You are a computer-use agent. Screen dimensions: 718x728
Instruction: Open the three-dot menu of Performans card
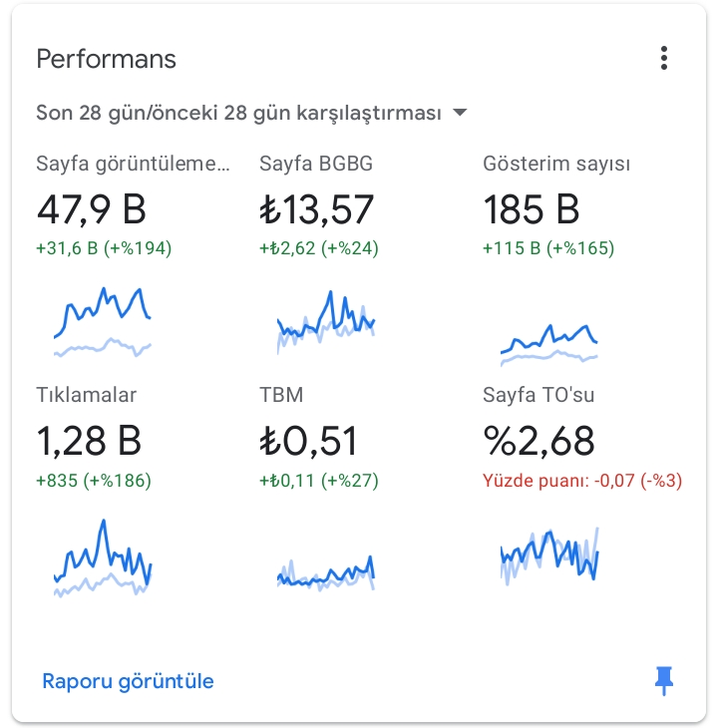(664, 58)
